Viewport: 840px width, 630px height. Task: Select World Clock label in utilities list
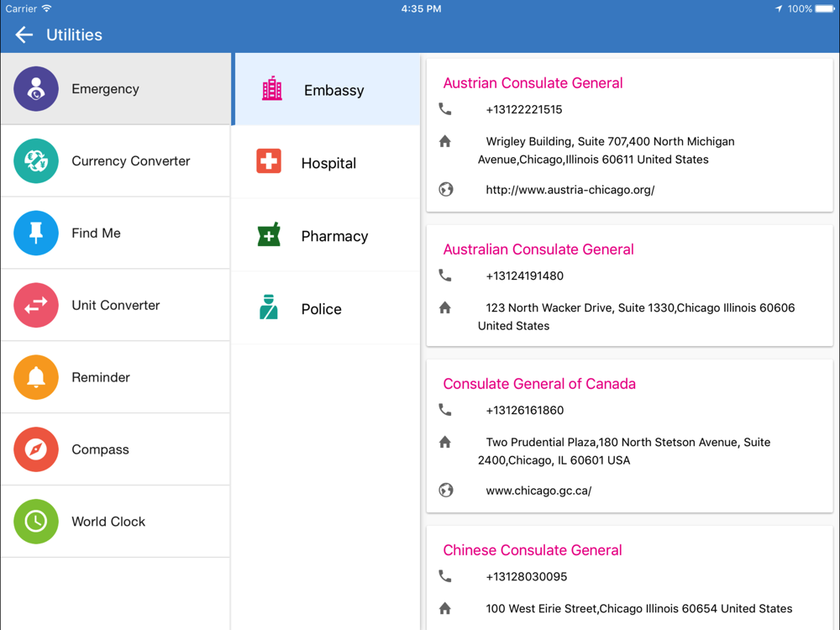click(x=108, y=522)
